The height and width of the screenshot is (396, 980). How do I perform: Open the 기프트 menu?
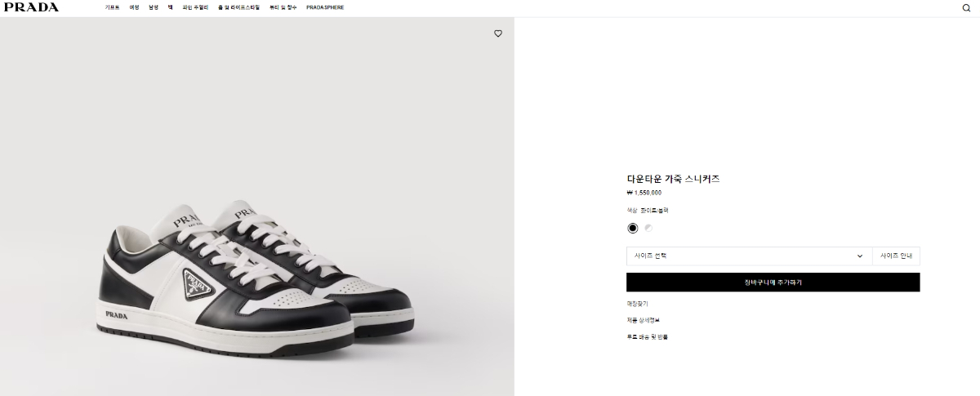pos(112,7)
